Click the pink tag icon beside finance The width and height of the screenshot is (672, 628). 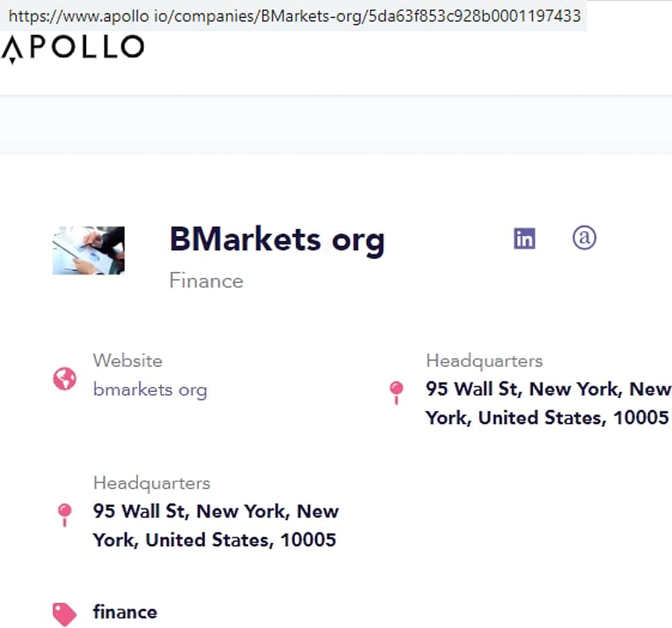click(x=65, y=613)
